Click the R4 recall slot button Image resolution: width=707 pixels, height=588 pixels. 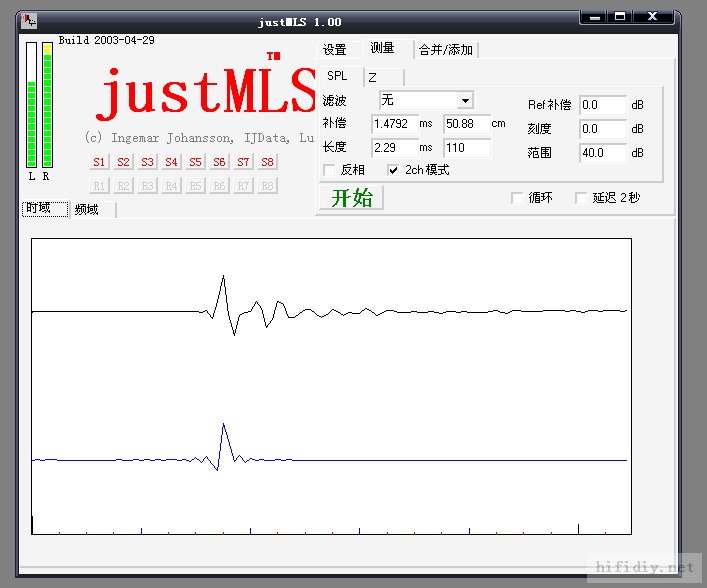click(171, 186)
